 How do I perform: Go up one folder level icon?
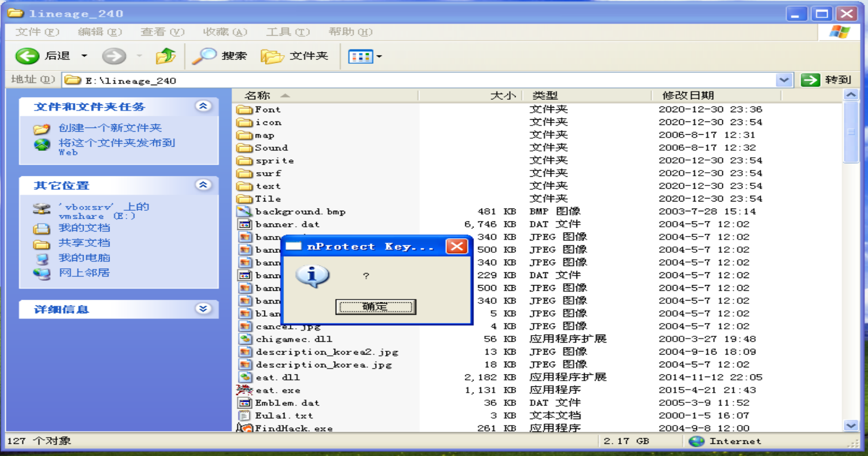coord(166,56)
